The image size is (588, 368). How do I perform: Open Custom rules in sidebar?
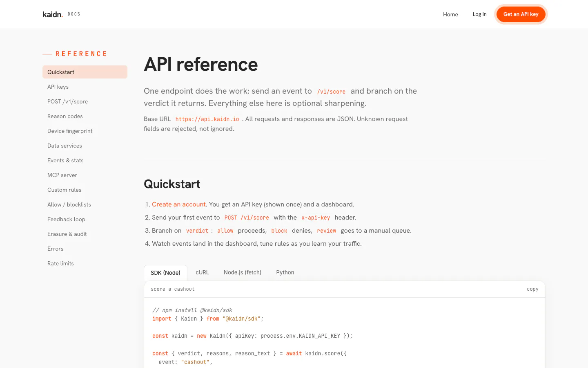(x=85, y=190)
